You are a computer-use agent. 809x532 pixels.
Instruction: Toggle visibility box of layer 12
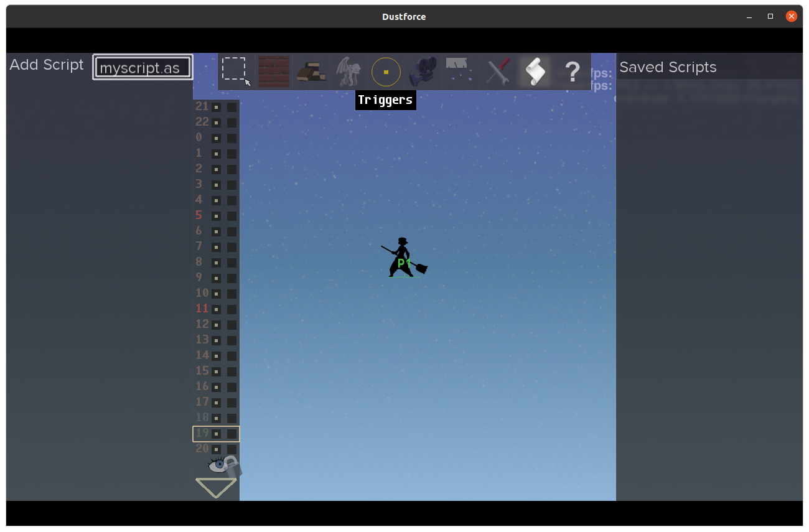click(x=216, y=325)
